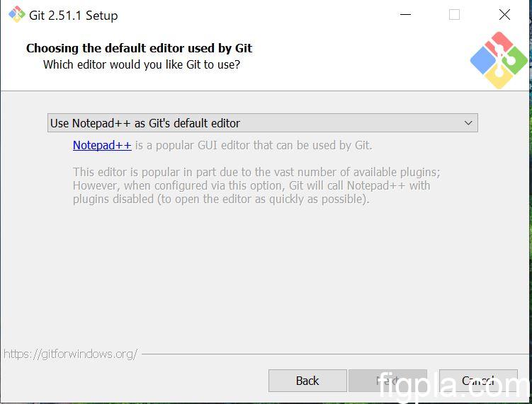This screenshot has width=532, height=404.
Task: Proceed with the Next button
Action: point(387,381)
